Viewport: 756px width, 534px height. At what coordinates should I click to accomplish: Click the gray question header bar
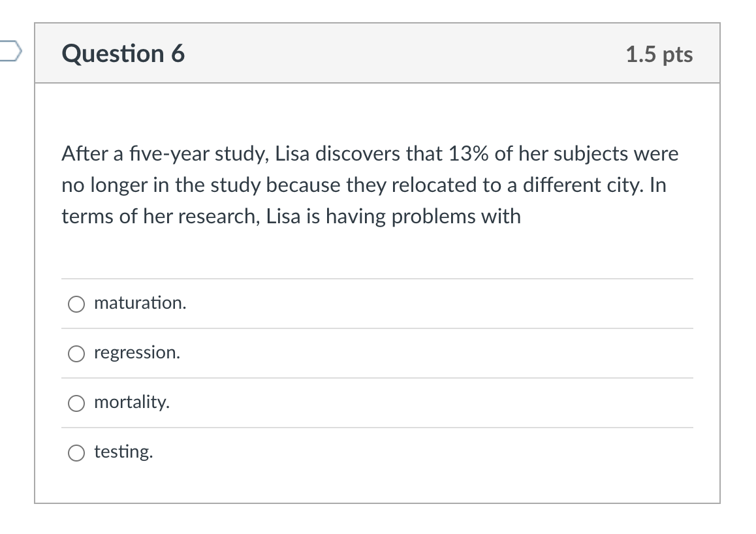(x=377, y=53)
